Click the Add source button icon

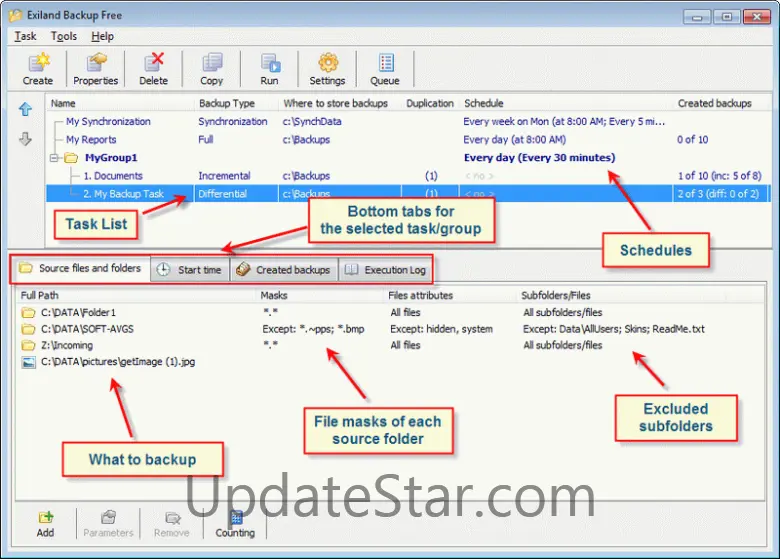click(x=45, y=517)
